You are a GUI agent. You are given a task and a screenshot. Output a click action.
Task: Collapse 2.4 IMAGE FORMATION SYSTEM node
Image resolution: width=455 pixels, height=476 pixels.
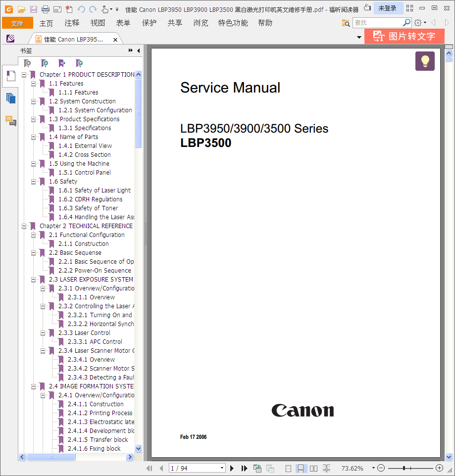[33, 386]
